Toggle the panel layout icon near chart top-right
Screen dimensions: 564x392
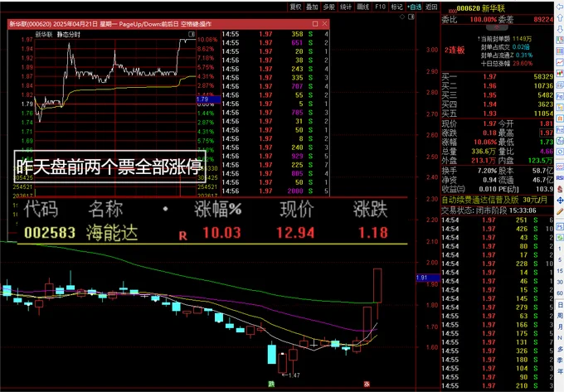[411, 17]
